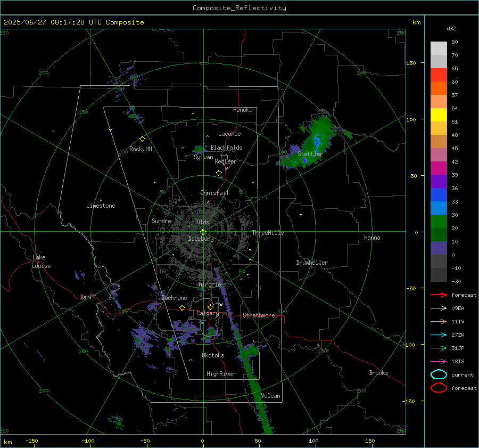Select the Calgary city label
Image resolution: width=479 pixels, height=448 pixels.
[x=208, y=313]
